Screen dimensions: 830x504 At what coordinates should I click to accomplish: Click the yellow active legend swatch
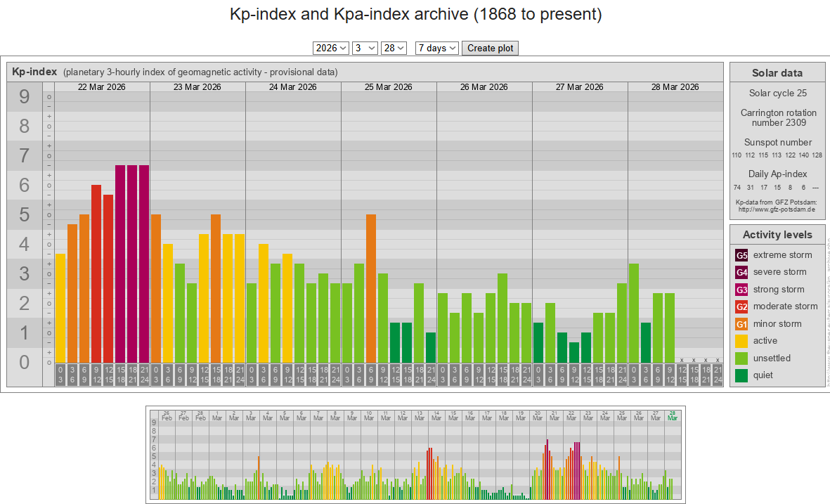[741, 341]
